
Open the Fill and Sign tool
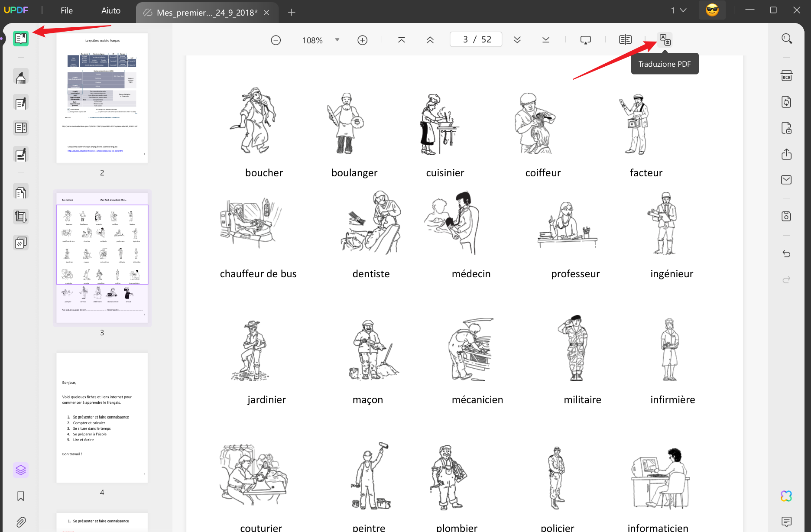[20, 154]
